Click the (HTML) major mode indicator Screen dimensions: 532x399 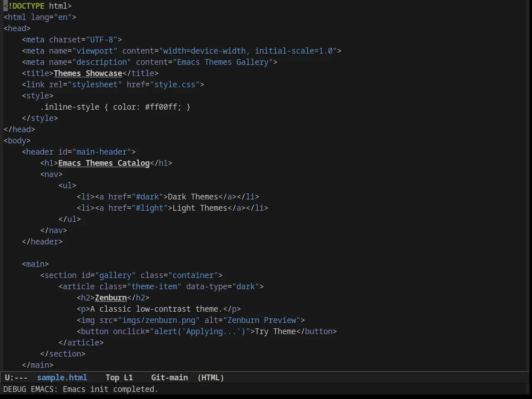click(211, 377)
